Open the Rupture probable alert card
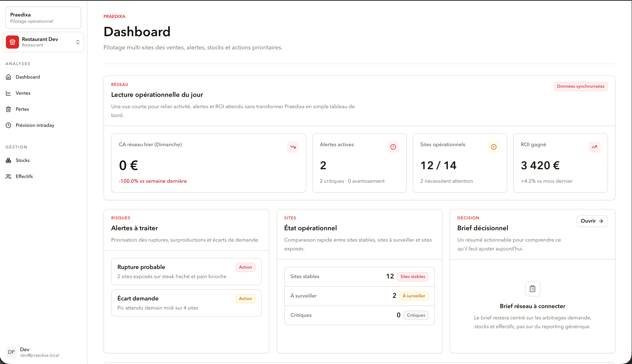 click(x=186, y=272)
